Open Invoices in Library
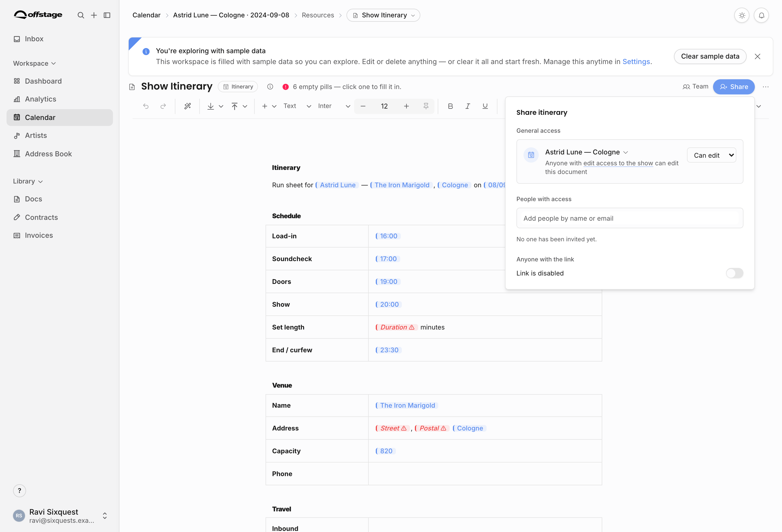Viewport: 782px width, 532px height. (59, 235)
